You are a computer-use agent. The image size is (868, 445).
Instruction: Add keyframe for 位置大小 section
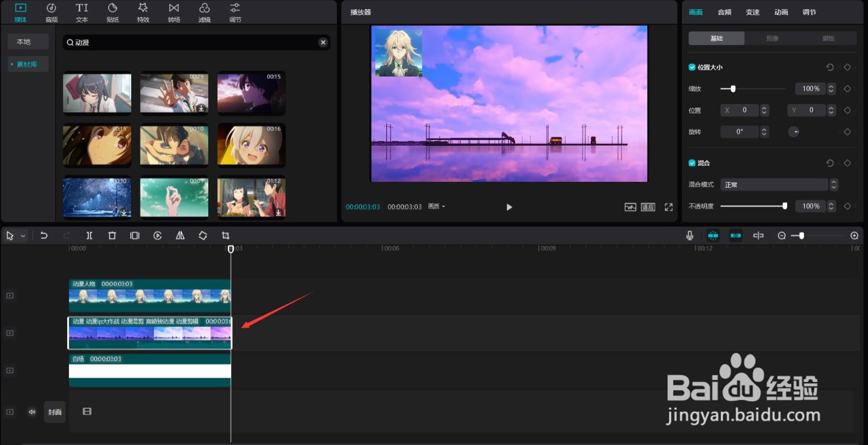click(847, 67)
